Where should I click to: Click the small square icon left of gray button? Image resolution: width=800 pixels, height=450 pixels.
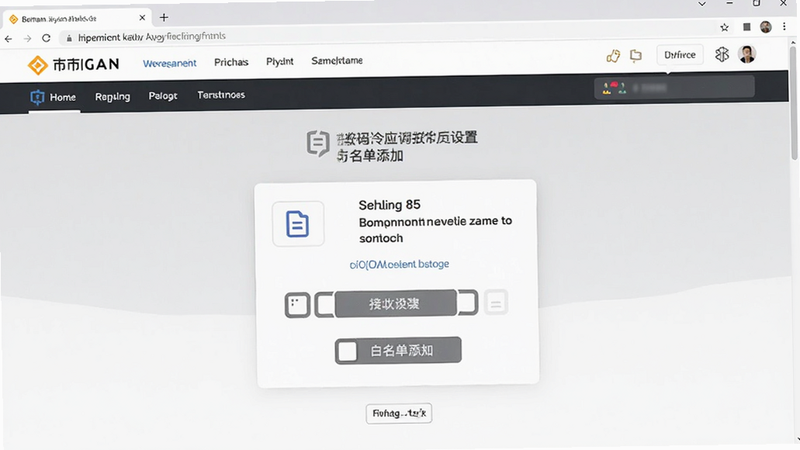click(297, 305)
